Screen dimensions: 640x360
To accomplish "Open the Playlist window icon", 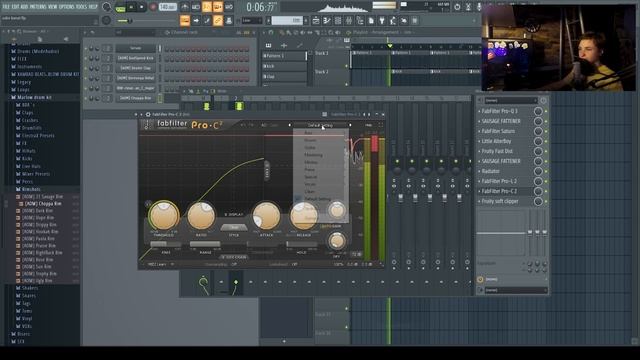I will (x=316, y=20).
